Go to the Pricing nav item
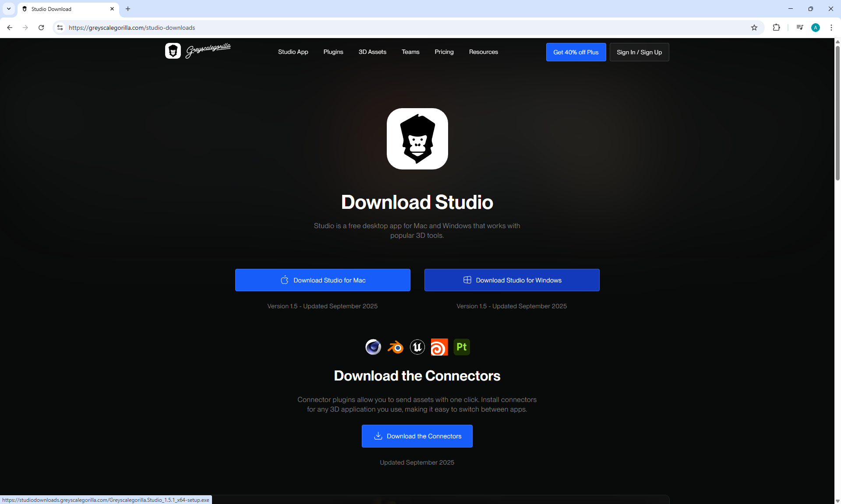Screen dimensions: 841x504 444,52
